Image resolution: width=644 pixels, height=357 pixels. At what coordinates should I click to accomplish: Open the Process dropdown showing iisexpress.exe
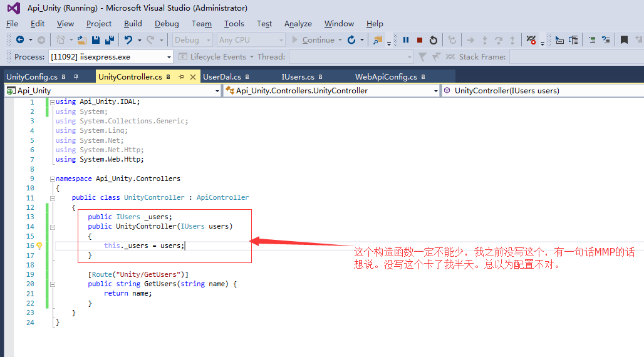coord(110,57)
